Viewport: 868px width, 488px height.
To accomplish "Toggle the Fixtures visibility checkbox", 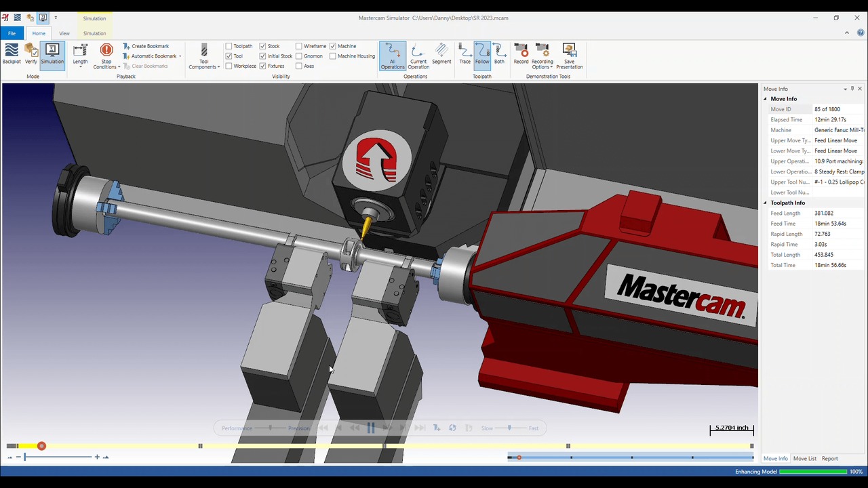I will 262,66.
